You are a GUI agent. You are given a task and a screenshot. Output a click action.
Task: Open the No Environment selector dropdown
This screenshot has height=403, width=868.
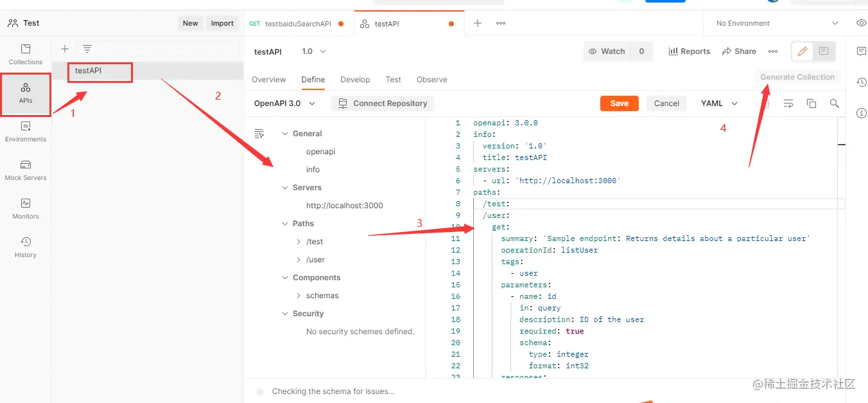[x=777, y=23]
